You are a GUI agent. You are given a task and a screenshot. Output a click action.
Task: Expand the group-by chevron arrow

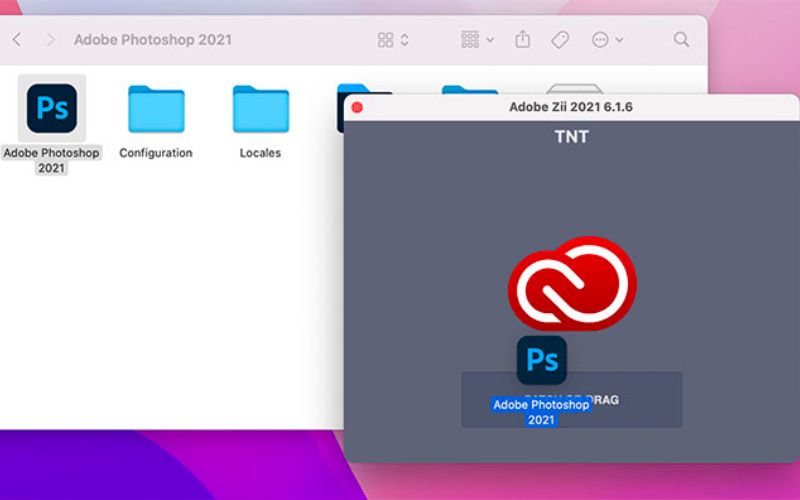click(x=490, y=40)
